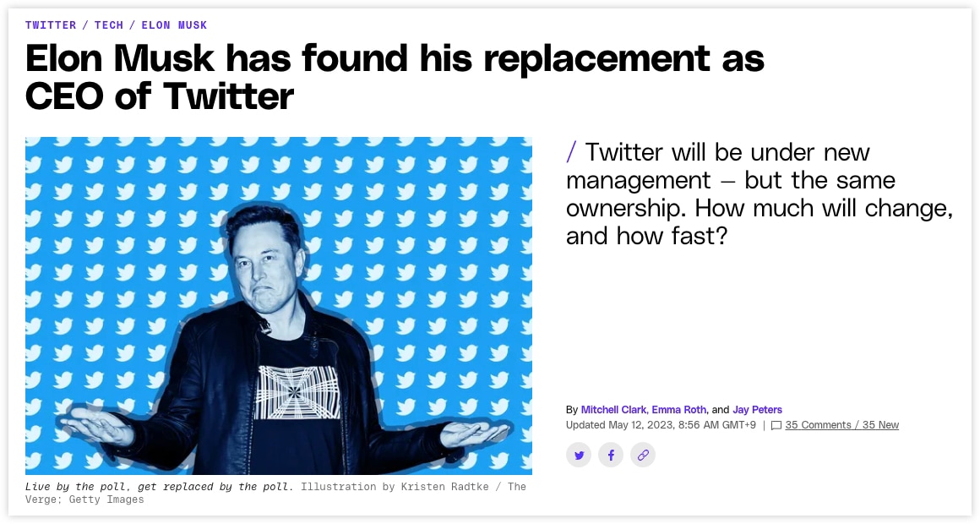Copy article link with chain icon
This screenshot has height=524, width=980.
point(643,455)
